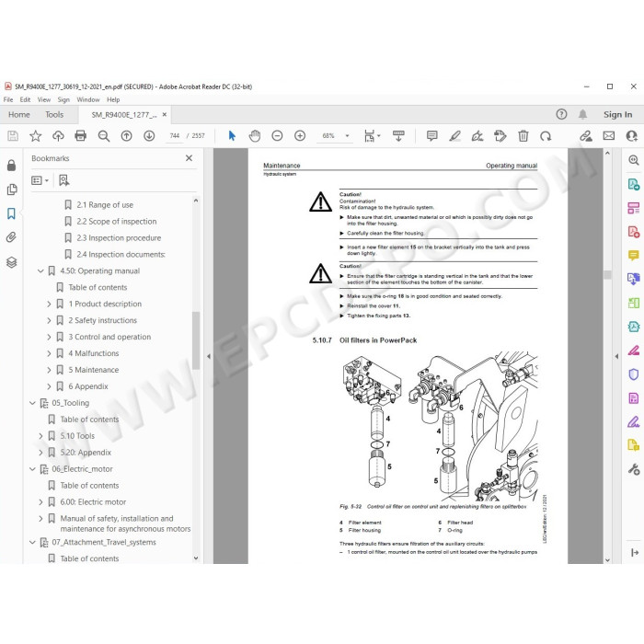Zoom out with the minus button
This screenshot has width=644, height=644.
[277, 136]
